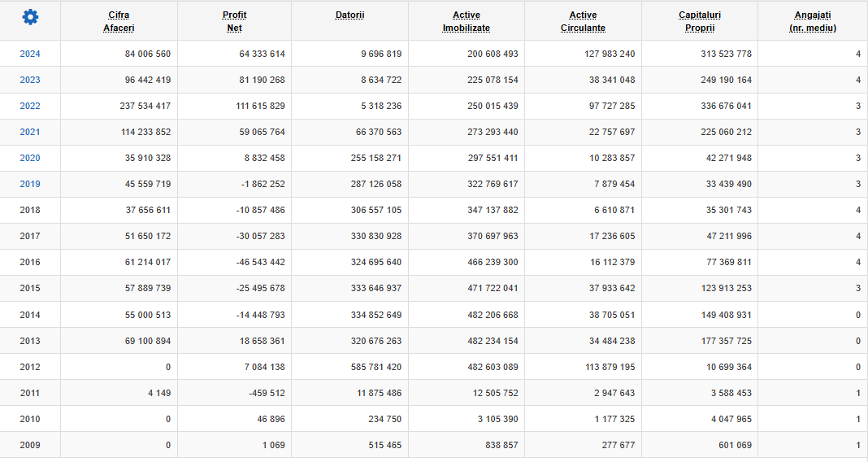
Task: Select the 2009 Cifra Afaceri zero cell
Action: point(168,445)
